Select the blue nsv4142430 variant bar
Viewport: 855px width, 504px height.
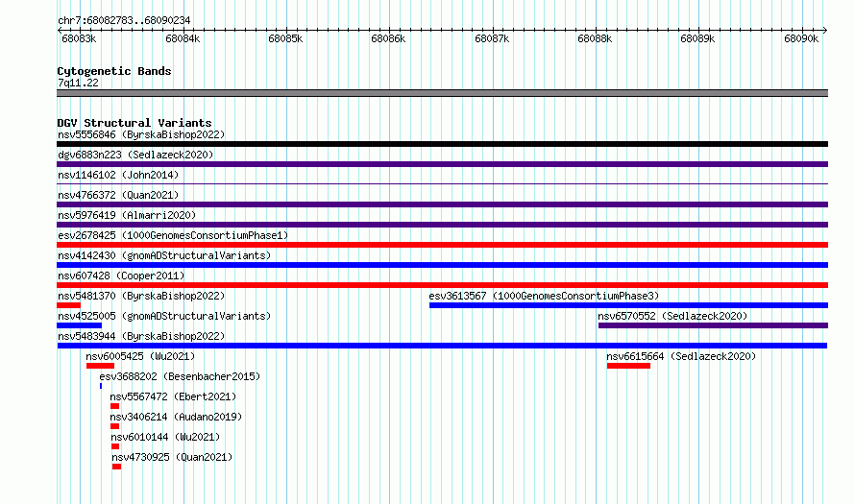(x=442, y=265)
